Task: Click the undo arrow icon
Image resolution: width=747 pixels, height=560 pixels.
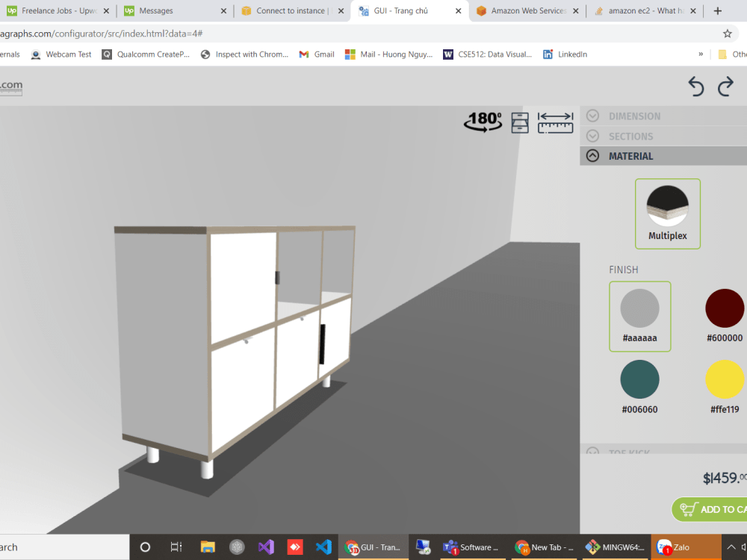Action: [696, 87]
